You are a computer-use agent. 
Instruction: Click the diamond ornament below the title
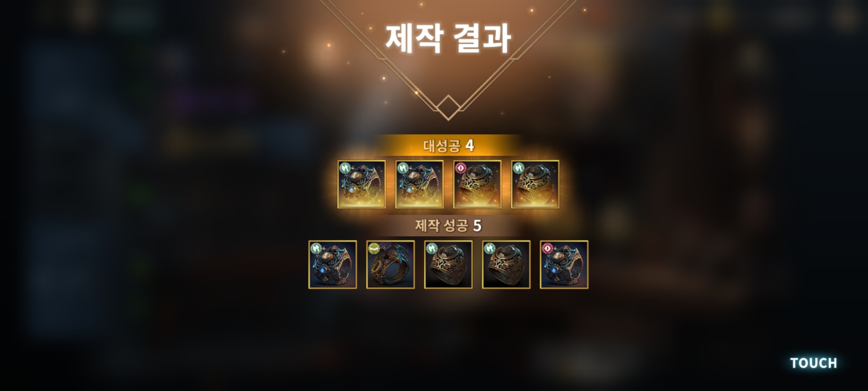448,107
